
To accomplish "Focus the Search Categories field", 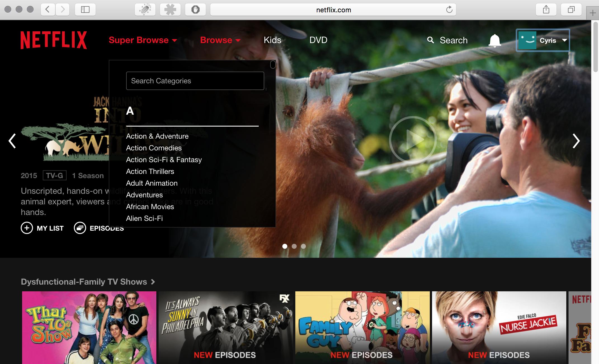I will point(195,81).
